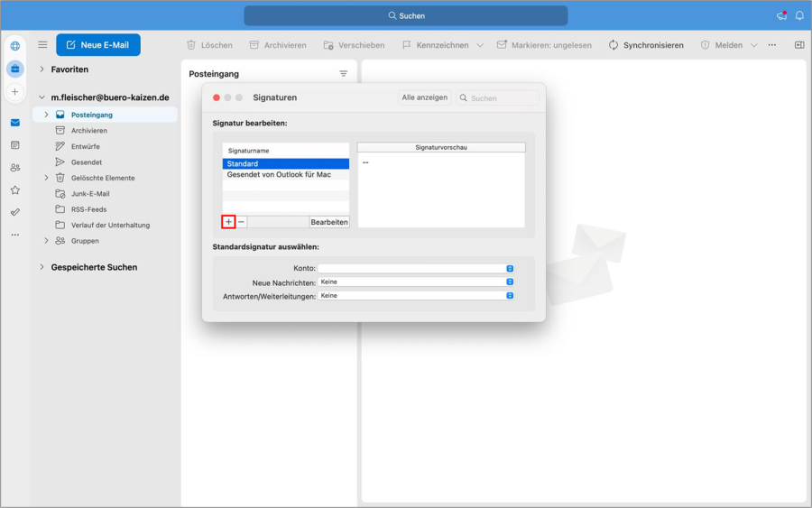Viewport: 812px width, 508px height.
Task: Toggle the hamburger sidebar menu
Action: pos(42,45)
